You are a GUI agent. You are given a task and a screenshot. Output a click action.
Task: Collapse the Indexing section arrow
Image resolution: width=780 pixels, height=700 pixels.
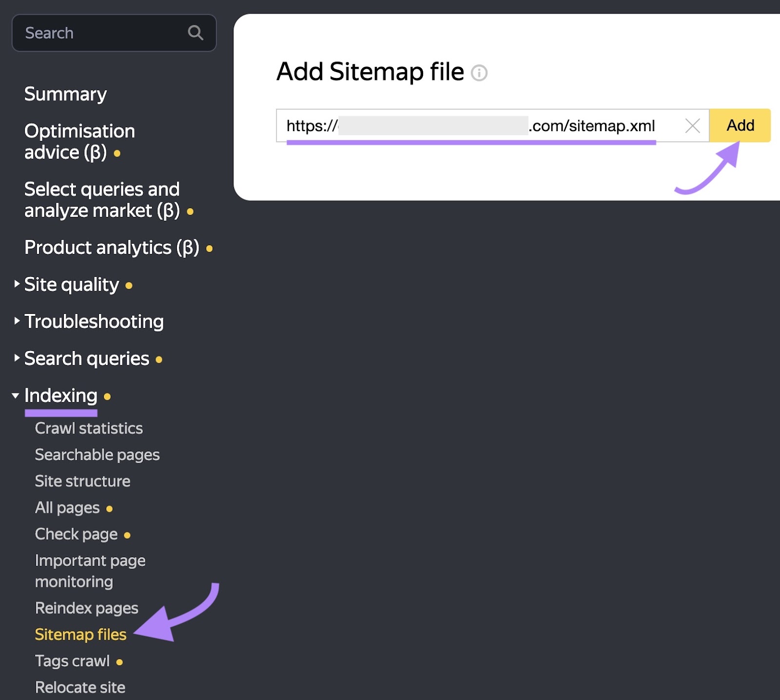click(x=16, y=395)
